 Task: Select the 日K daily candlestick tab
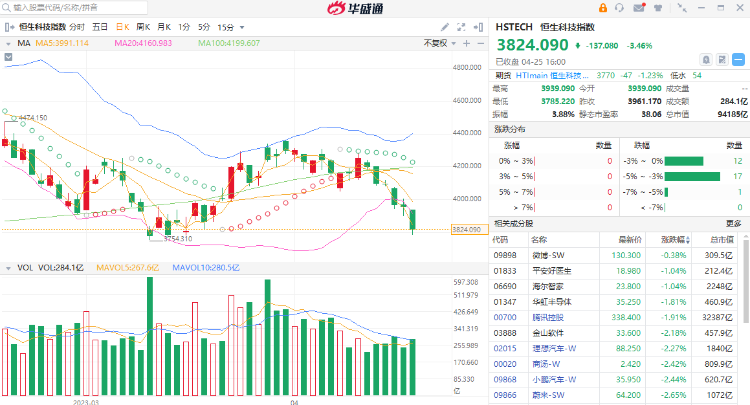123,27
